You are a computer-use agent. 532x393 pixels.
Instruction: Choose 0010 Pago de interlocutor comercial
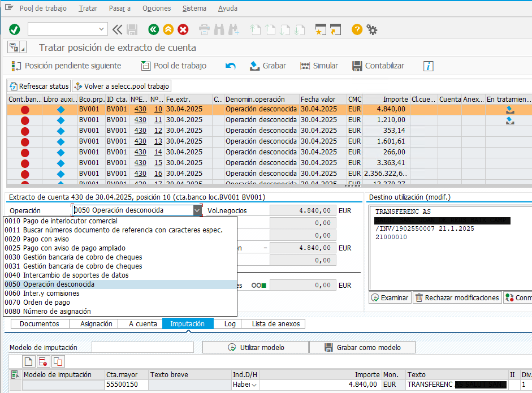tap(120, 221)
